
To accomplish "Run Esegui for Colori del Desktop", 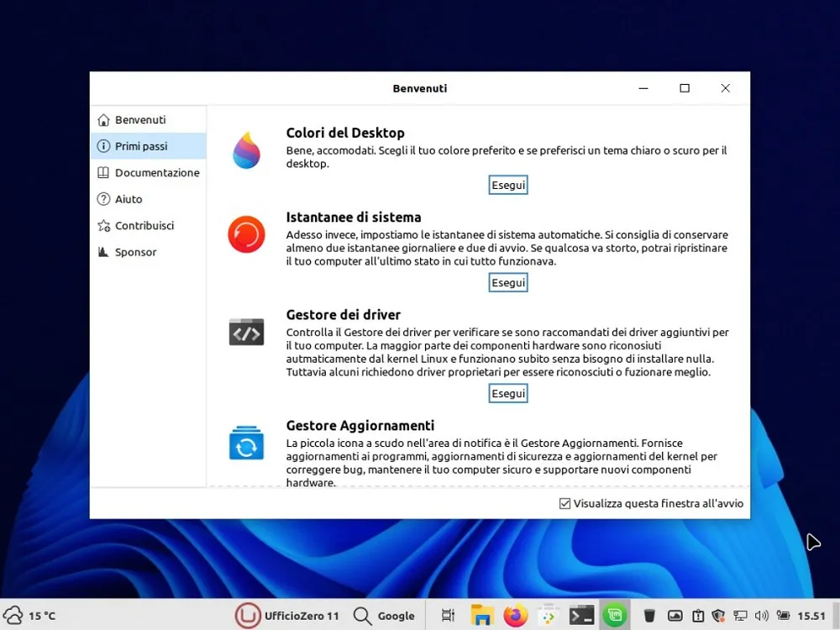I will click(508, 185).
